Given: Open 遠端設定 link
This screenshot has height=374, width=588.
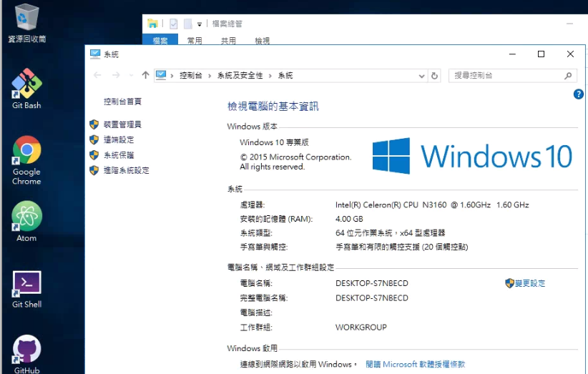Looking at the screenshot, I should (x=119, y=139).
